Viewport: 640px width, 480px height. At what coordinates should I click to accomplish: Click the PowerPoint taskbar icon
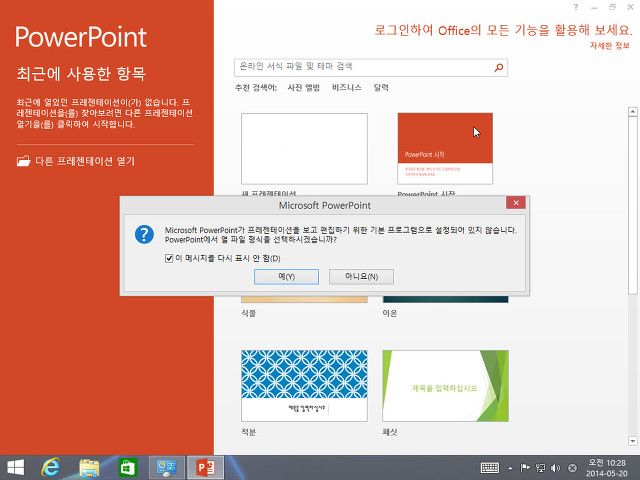[x=206, y=468]
